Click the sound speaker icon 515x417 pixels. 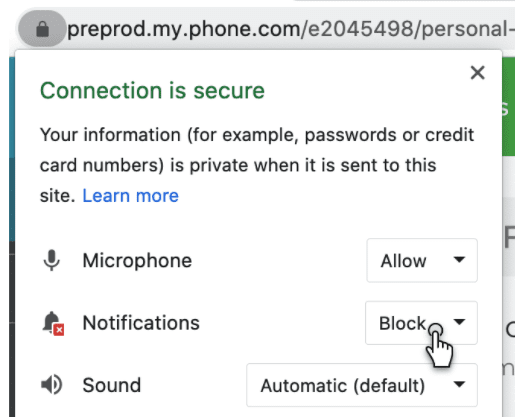(x=51, y=385)
